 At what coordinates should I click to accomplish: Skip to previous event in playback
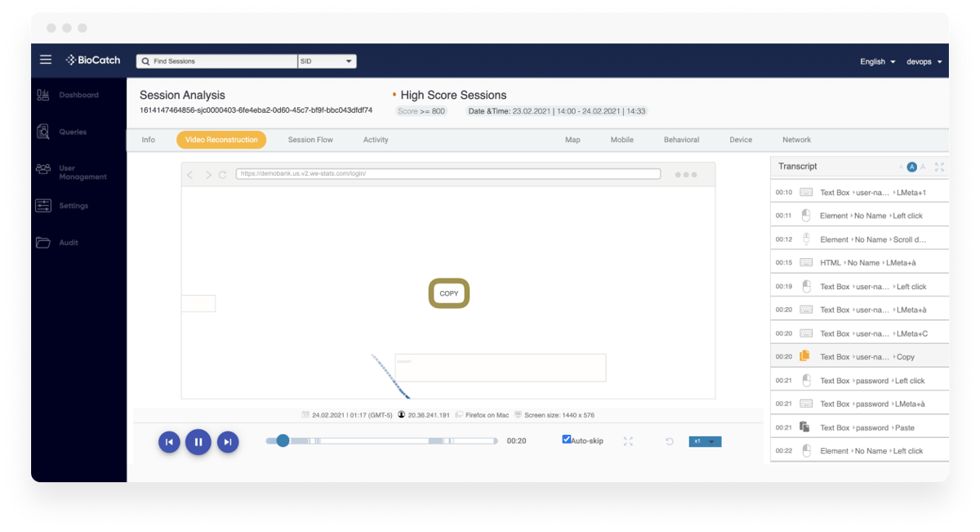coord(169,442)
